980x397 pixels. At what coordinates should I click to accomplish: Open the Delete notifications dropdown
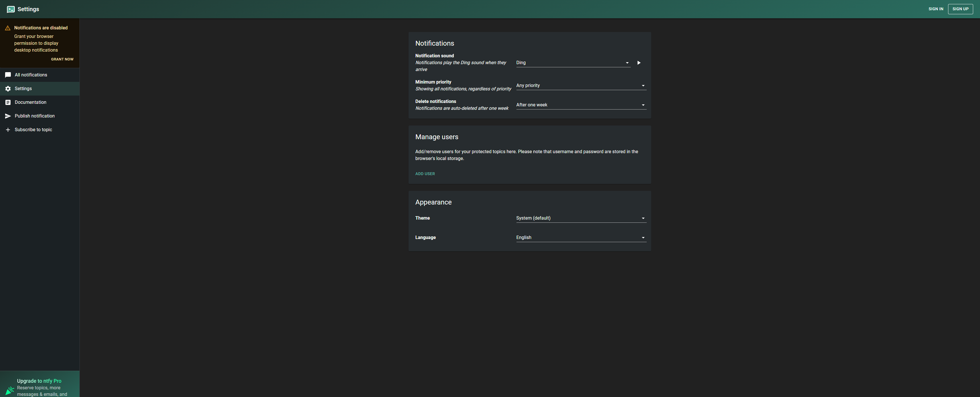click(581, 105)
